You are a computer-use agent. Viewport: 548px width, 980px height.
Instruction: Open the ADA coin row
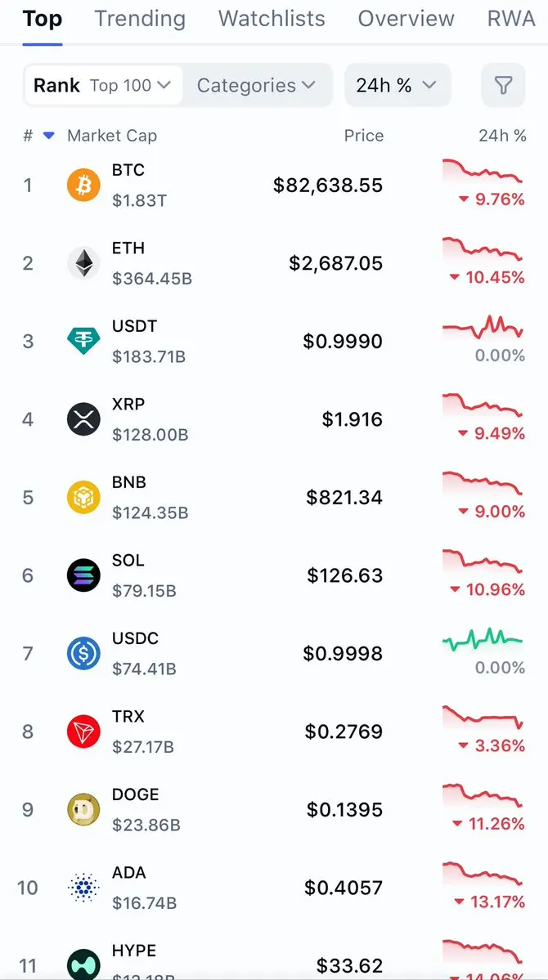click(x=245, y=887)
